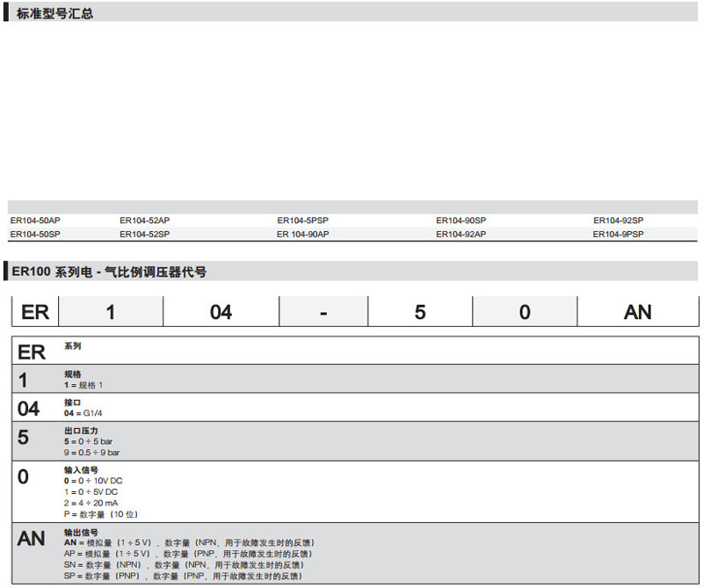Click the "9 = 0.5 ÷ 9 bar" line
The width and height of the screenshot is (703, 588).
(x=92, y=452)
